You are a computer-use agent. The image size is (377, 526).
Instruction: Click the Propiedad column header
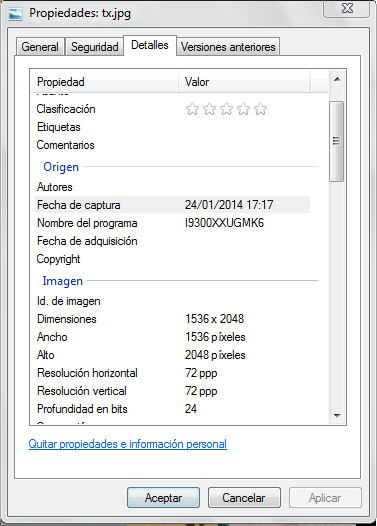click(x=105, y=82)
